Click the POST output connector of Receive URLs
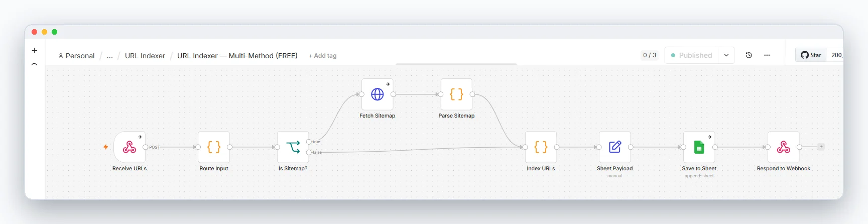 (146, 147)
